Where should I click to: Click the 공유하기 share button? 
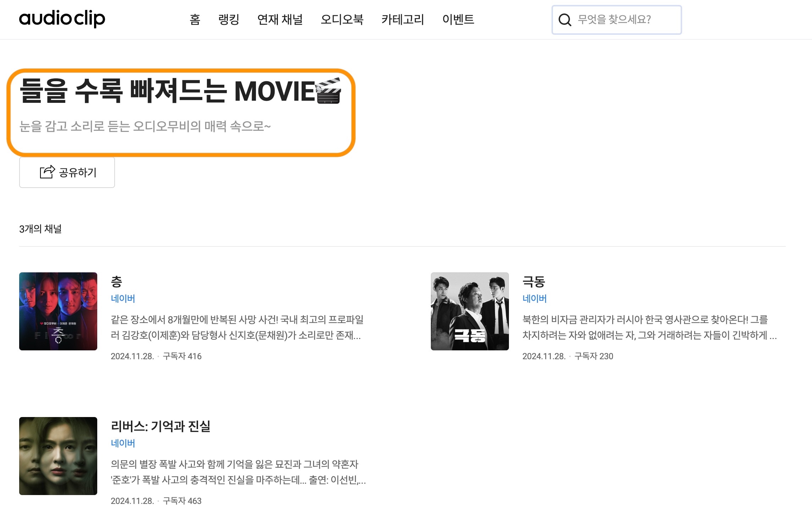[x=67, y=172]
